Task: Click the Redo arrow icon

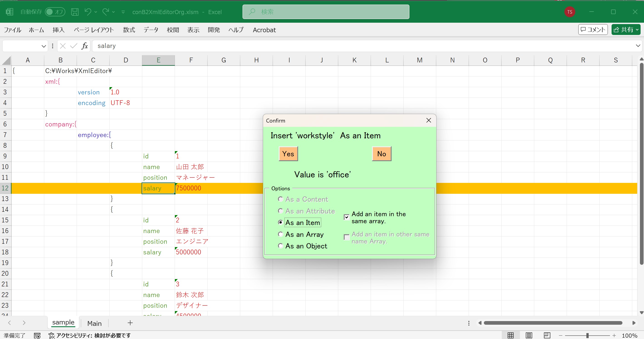Action: [106, 12]
